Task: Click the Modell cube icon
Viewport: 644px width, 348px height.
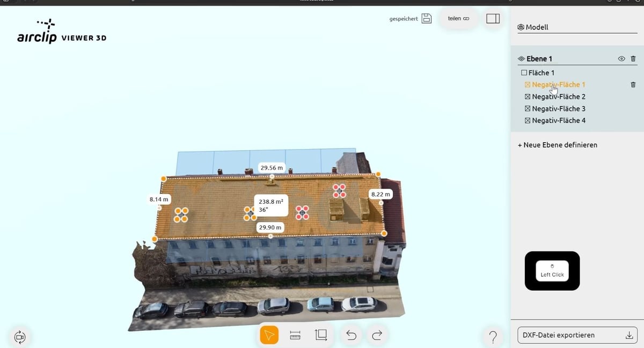Action: click(x=521, y=27)
